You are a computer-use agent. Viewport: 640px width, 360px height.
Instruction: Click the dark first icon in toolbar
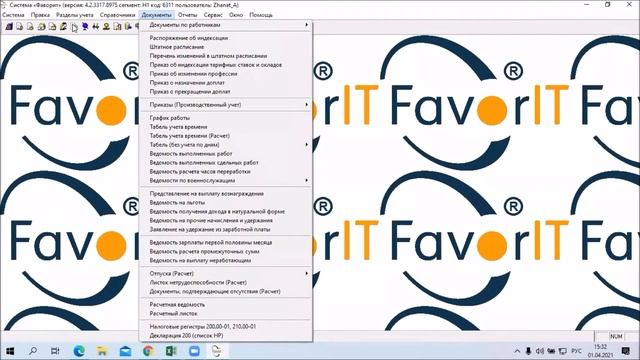(9, 27)
